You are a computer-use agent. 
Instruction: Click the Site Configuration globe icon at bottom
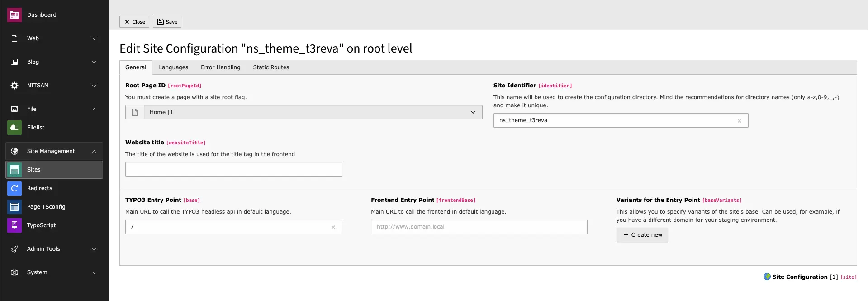coord(767,277)
